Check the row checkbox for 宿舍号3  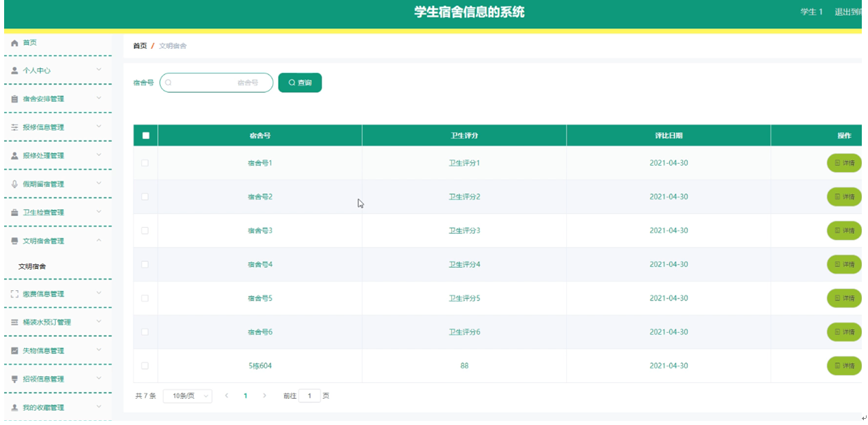pos(145,230)
